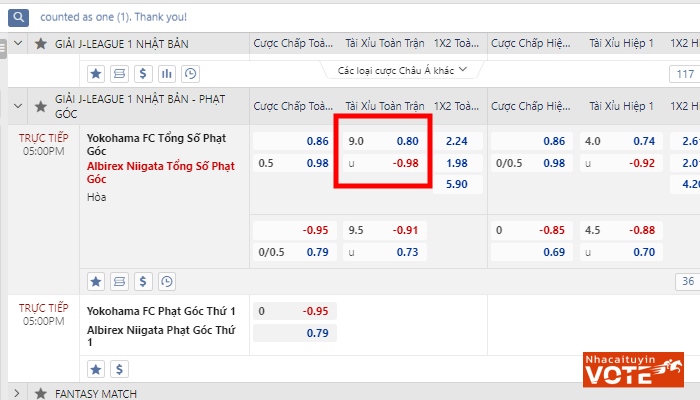Click the dollar icon under the Phạt Góc Thứ 1 match
700x400 pixels.
coord(119,369)
